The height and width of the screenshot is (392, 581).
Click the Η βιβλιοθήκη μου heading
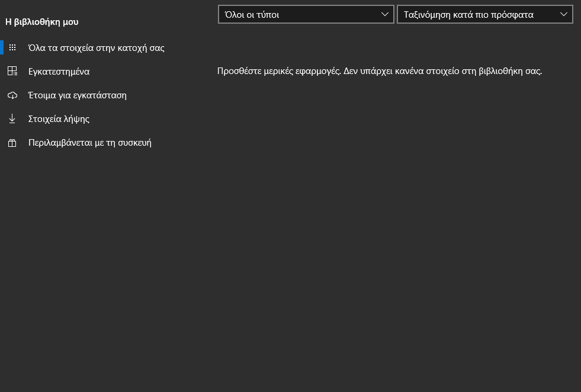42,22
